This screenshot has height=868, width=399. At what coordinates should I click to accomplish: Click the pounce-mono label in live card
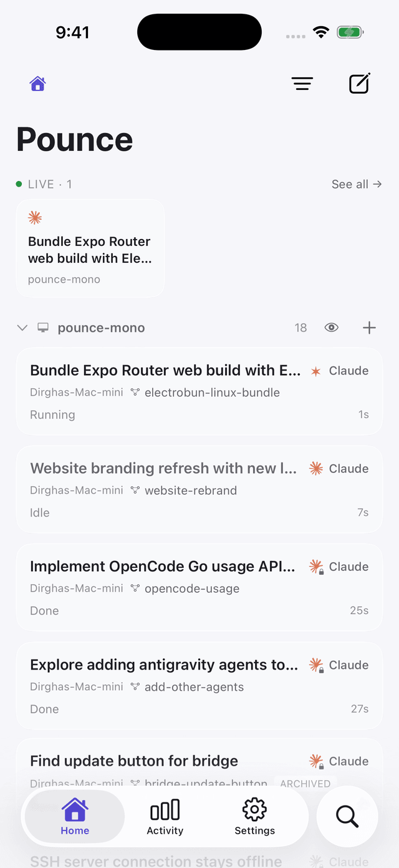64,280
